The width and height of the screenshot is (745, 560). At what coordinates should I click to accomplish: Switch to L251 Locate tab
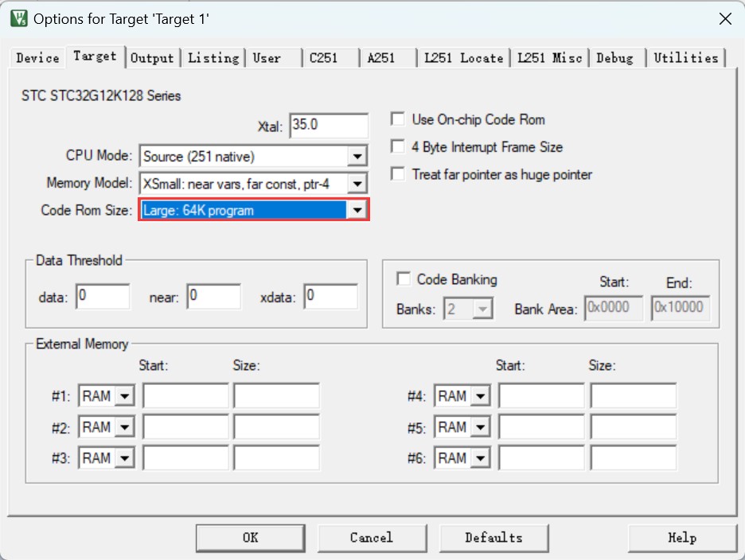tap(464, 58)
